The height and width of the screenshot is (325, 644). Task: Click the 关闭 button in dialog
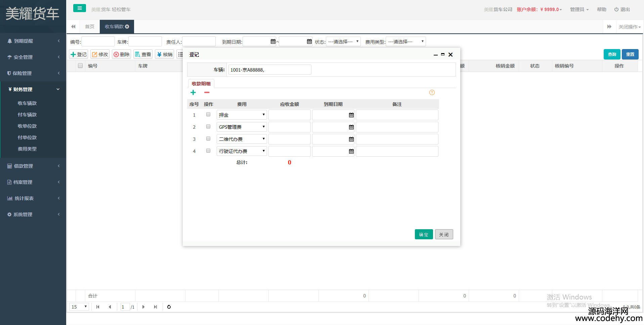click(x=444, y=234)
